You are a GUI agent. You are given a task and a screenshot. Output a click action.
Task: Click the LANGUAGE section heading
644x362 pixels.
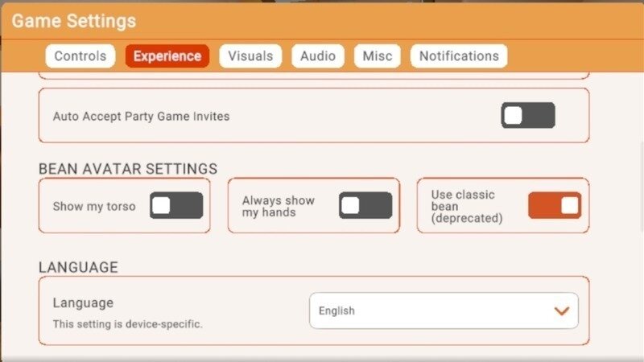click(78, 267)
